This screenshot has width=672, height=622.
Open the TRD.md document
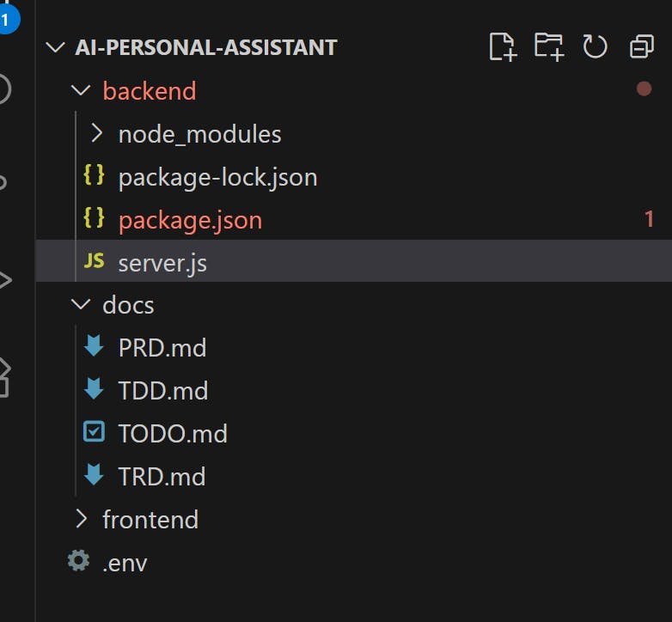[162, 476]
